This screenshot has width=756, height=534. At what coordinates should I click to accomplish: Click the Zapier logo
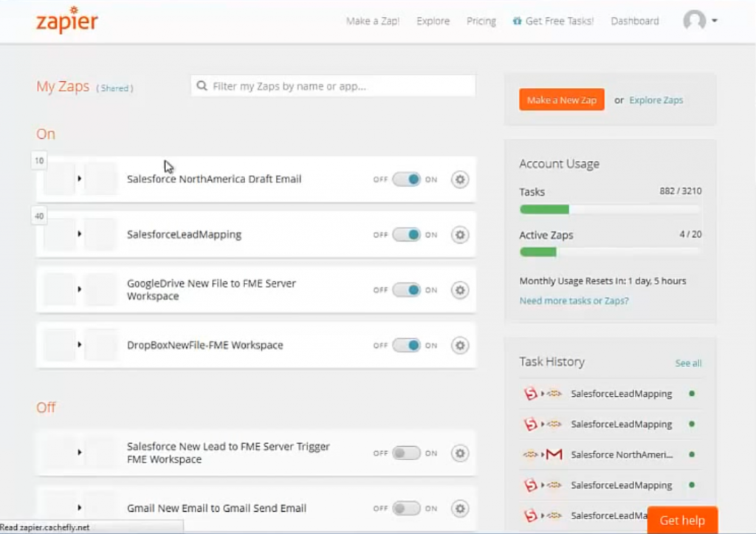pyautogui.click(x=67, y=20)
